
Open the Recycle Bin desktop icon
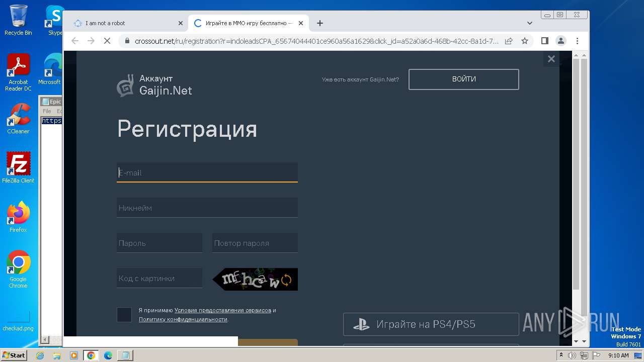click(18, 20)
